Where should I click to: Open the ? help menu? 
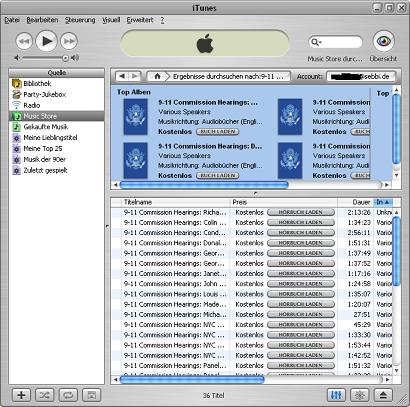pyautogui.click(x=162, y=20)
